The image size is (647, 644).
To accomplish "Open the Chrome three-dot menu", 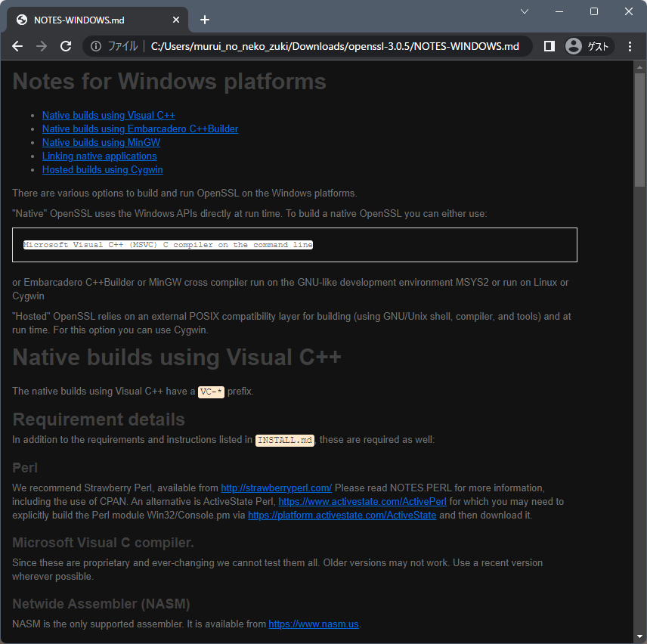I will click(630, 46).
